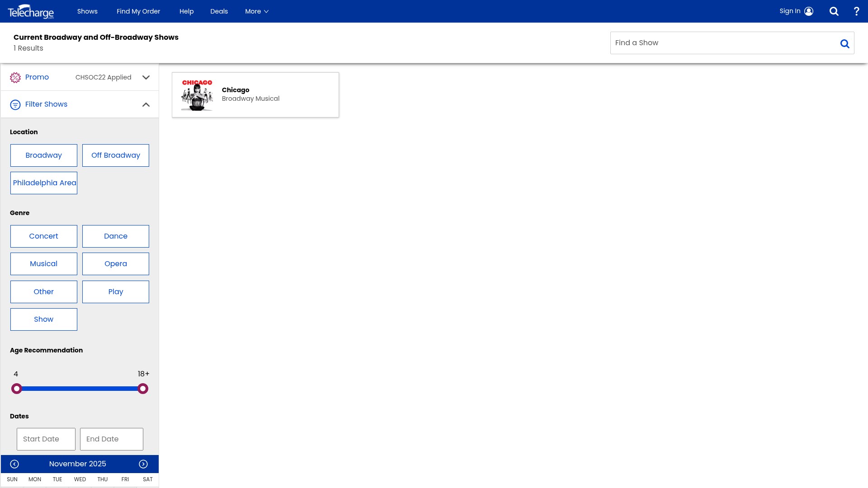
Task: Toggle the Concert genre filter
Action: [x=44, y=236]
